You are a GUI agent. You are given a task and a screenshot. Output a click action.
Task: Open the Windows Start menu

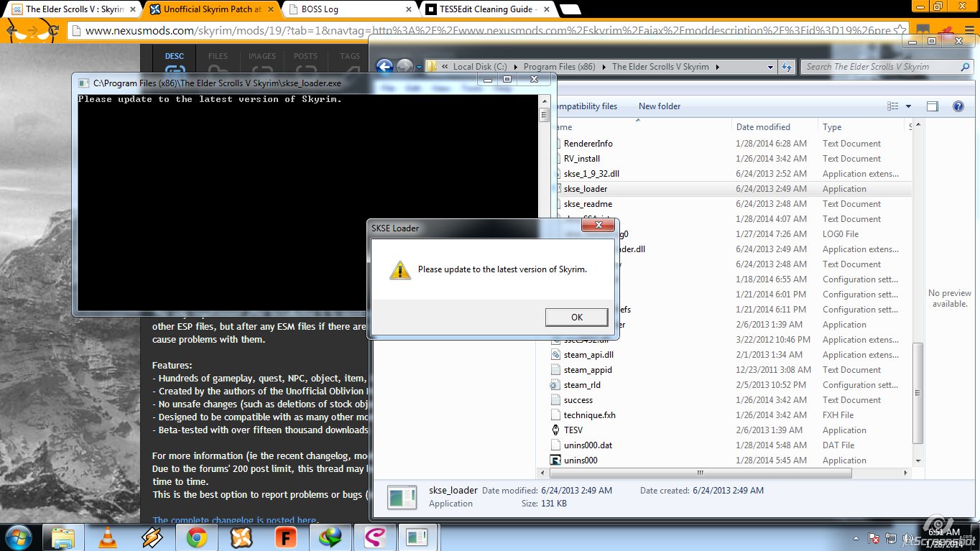tap(19, 537)
